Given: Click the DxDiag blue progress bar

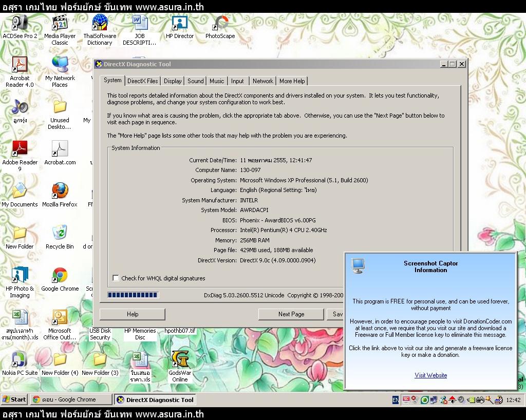Looking at the screenshot, I should (133, 295).
